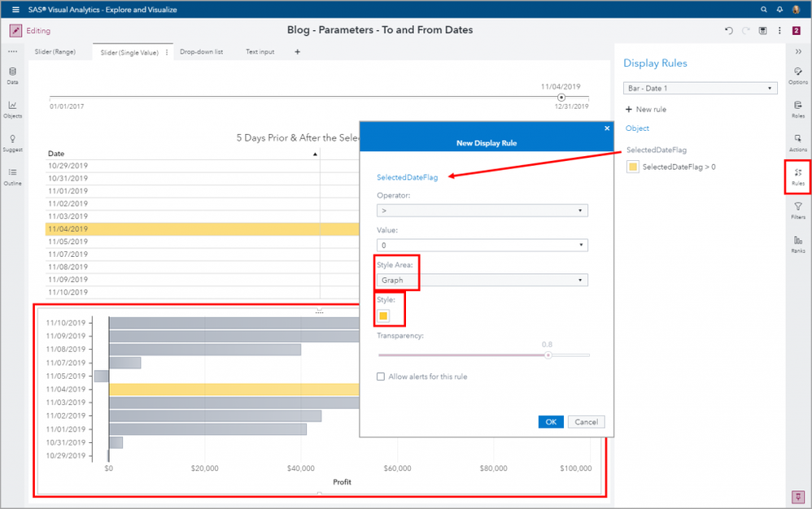This screenshot has width=812, height=509.
Task: Click the 11/02/2019 bar in chart
Action: click(216, 415)
